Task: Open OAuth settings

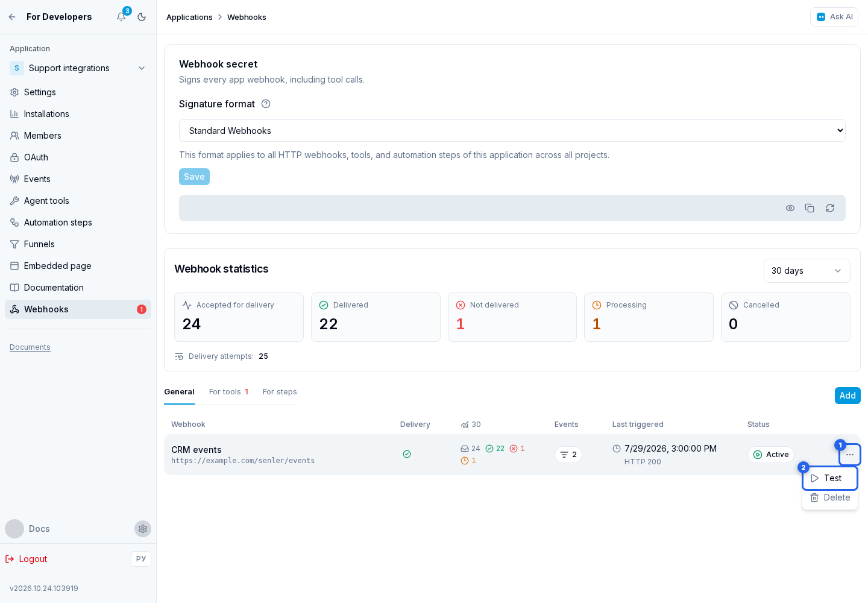Action: coord(78,157)
